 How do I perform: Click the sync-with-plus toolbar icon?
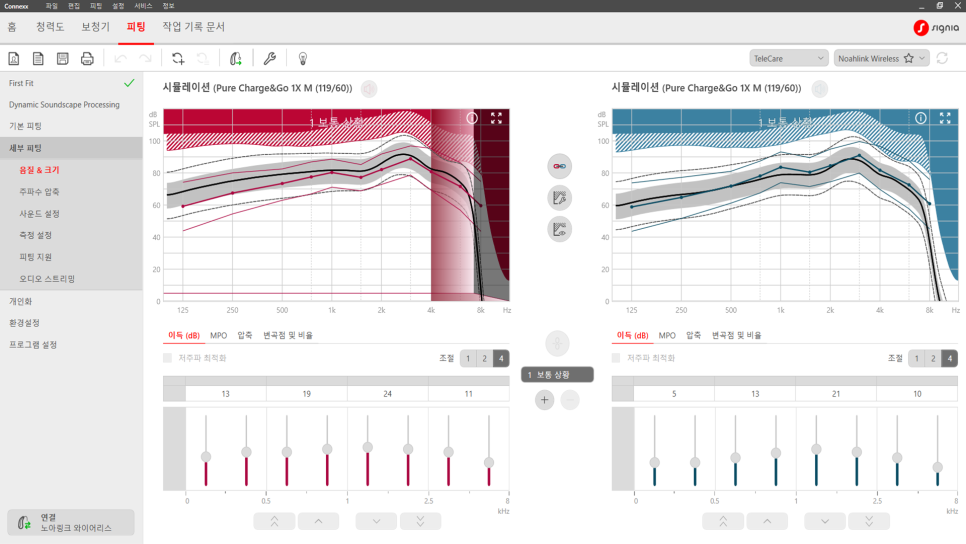point(178,59)
